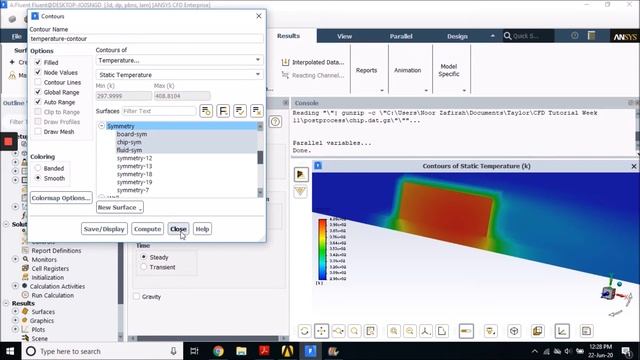Click the axis triad orientation icon
The height and width of the screenshot is (360, 640).
[x=426, y=331]
